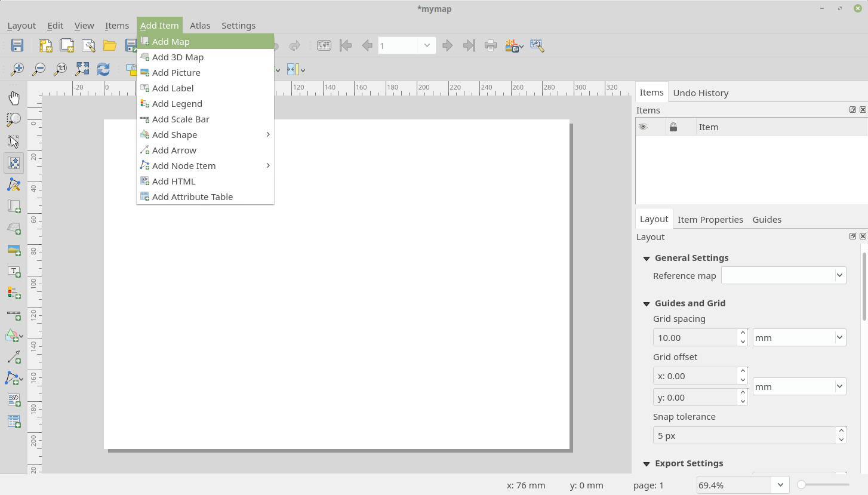
Task: Click the Duplicate Layout toolbar icon
Action: (x=67, y=45)
